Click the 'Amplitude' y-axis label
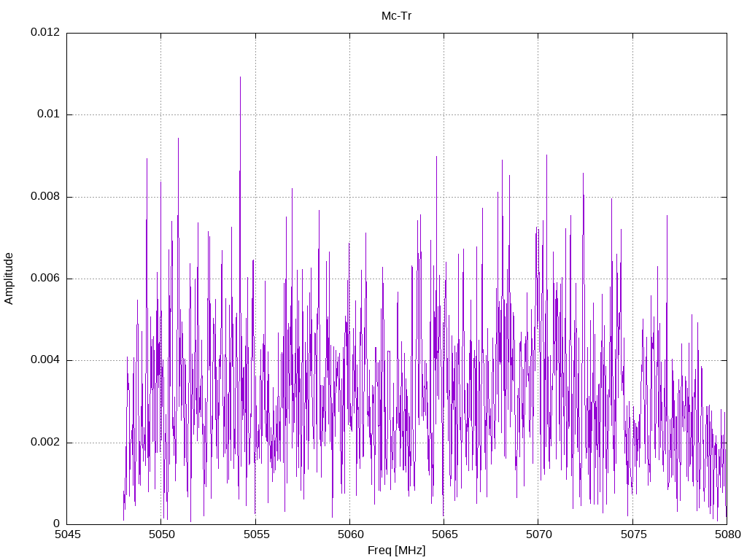The height and width of the screenshot is (560, 747). [x=9, y=279]
